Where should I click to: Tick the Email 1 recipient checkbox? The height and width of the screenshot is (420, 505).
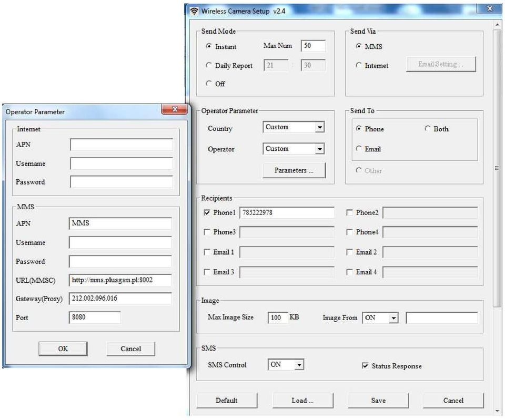207,252
